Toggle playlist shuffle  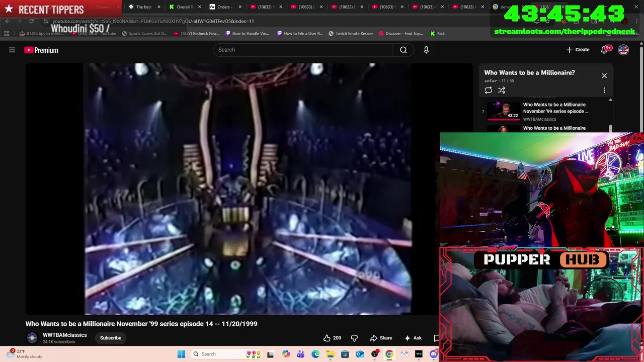[x=502, y=90]
